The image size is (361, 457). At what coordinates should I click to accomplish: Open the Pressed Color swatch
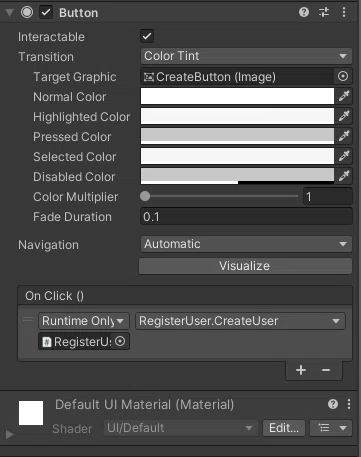tap(237, 136)
